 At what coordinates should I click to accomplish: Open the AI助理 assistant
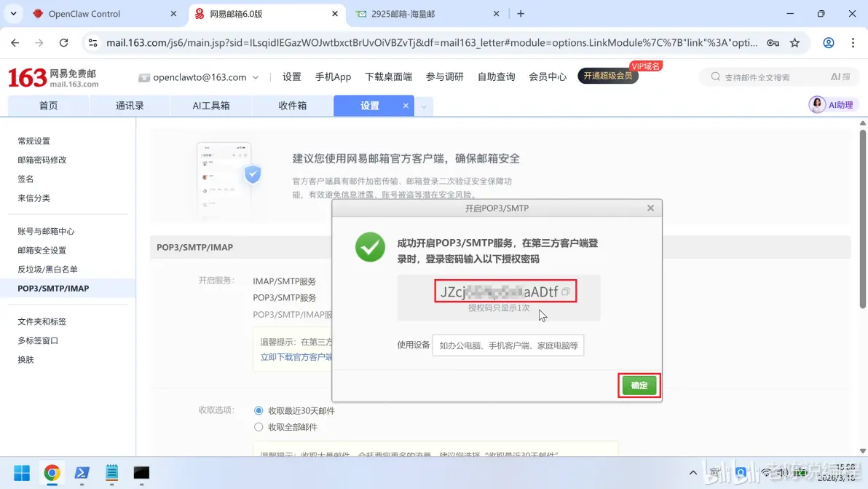pos(832,105)
